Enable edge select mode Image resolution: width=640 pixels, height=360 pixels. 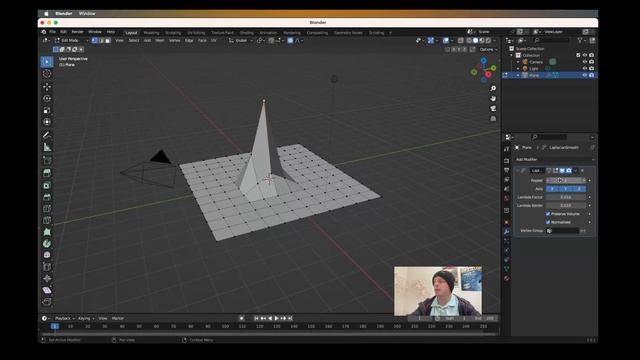101,40
